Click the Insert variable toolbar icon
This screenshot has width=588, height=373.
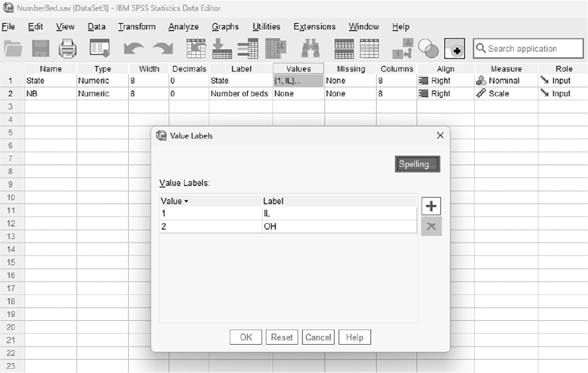(369, 49)
